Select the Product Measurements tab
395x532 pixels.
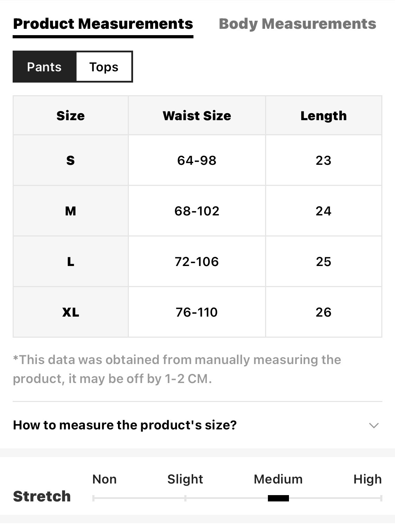pyautogui.click(x=103, y=24)
